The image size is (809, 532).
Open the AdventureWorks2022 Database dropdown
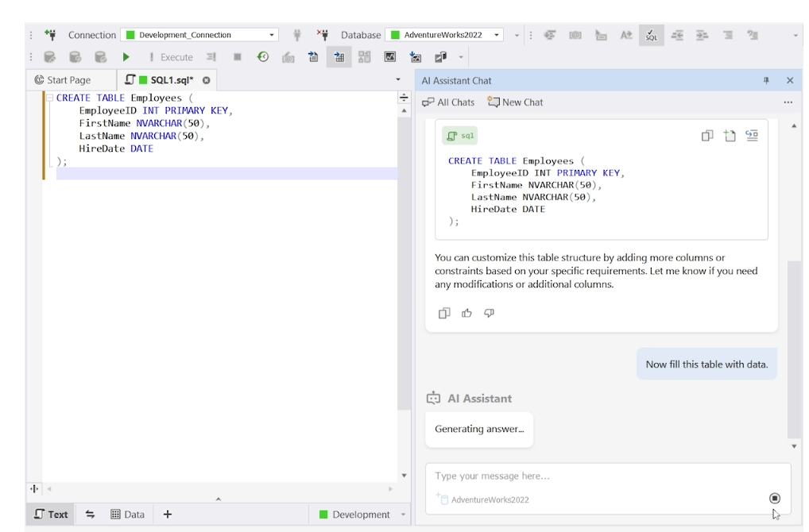tap(497, 35)
